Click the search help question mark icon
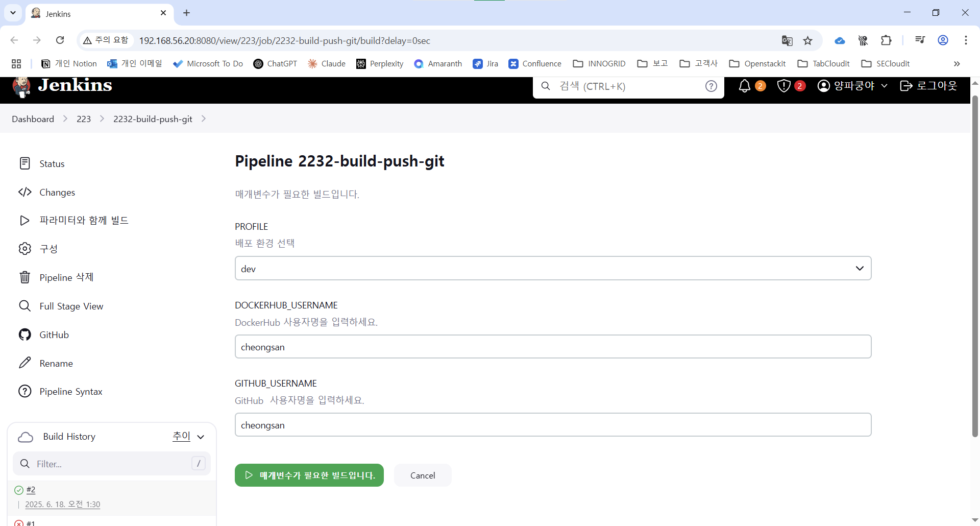The image size is (980, 526). click(x=711, y=86)
